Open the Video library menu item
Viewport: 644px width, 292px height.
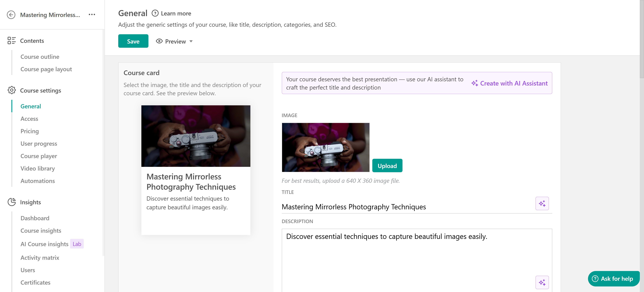38,169
